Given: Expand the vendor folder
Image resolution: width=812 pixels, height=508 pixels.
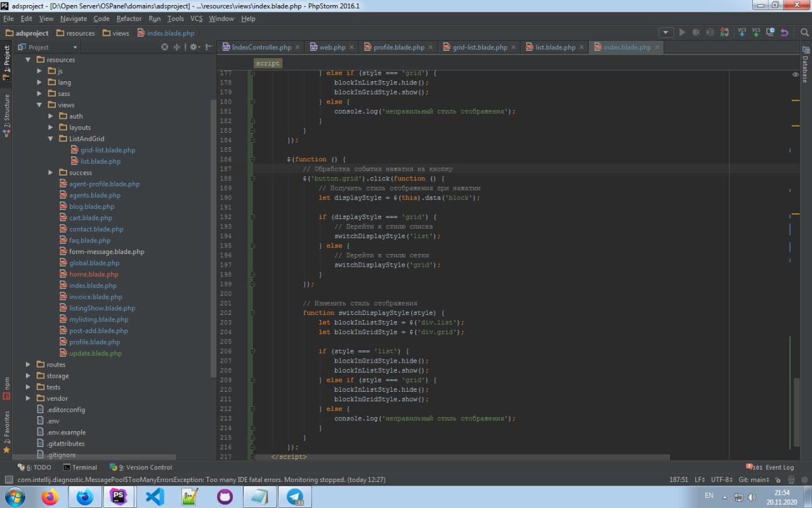Looking at the screenshot, I should [x=28, y=398].
